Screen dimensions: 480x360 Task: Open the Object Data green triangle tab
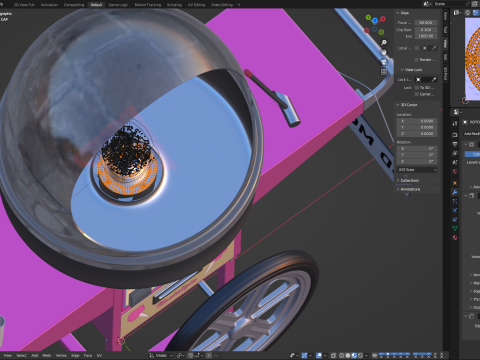(455, 228)
